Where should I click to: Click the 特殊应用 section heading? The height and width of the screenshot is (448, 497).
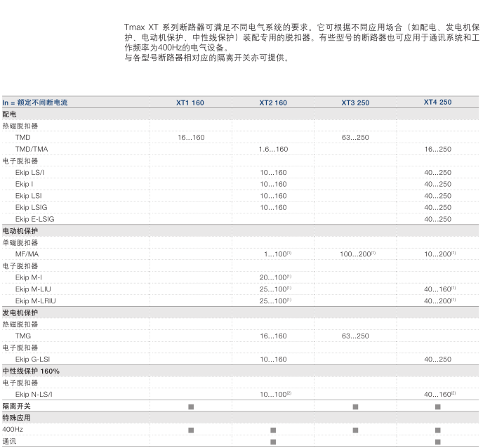(x=16, y=418)
